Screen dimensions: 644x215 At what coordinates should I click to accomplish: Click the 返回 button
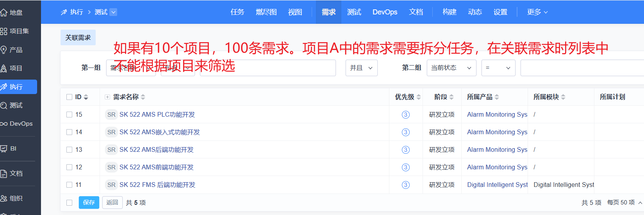(x=112, y=203)
